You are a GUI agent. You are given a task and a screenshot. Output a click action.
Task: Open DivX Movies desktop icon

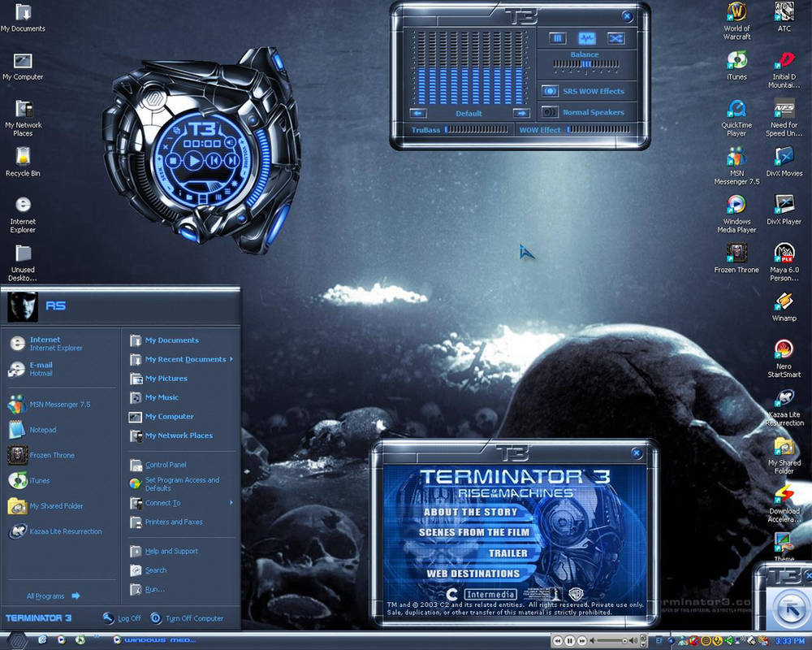pyautogui.click(x=784, y=162)
